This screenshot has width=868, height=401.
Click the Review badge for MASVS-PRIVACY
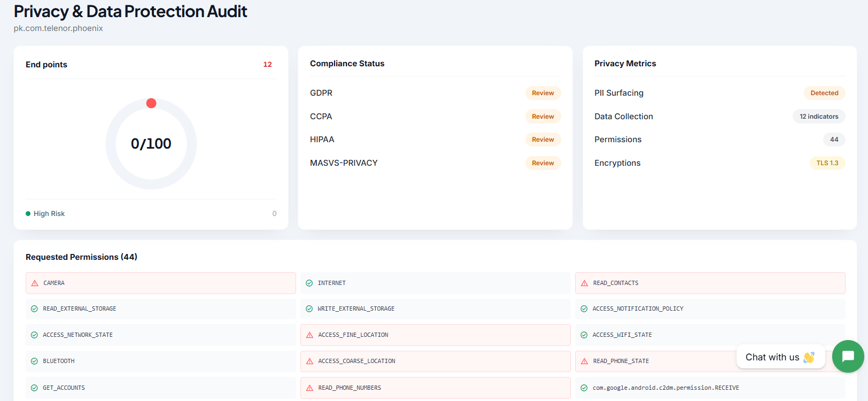coord(543,163)
